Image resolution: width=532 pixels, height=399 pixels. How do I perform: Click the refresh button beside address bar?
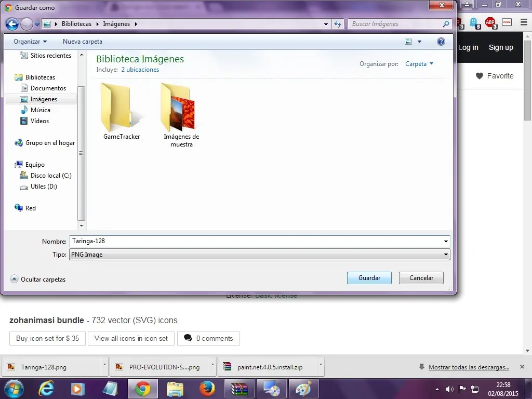[338, 24]
